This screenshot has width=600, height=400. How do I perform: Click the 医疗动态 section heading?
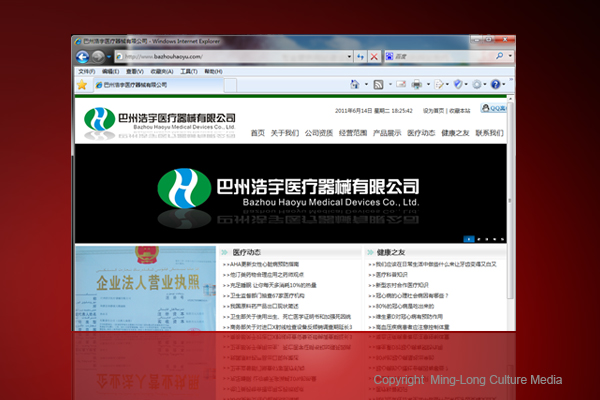[246, 252]
